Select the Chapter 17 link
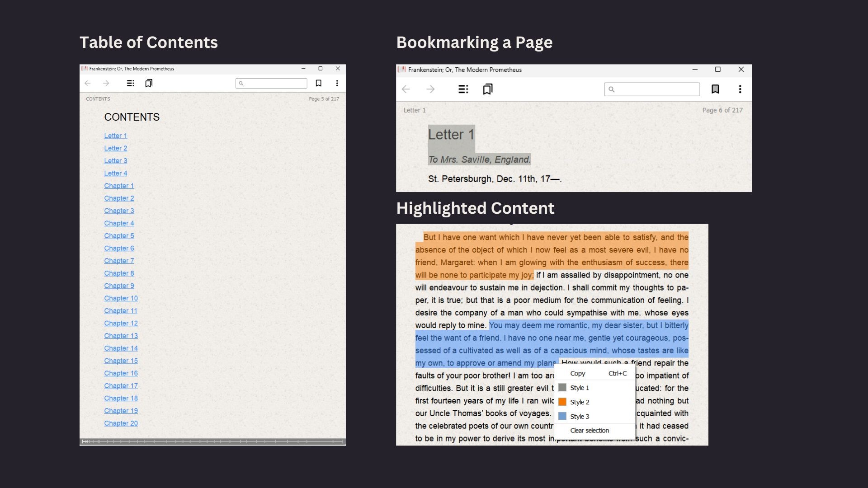The height and width of the screenshot is (488, 868). pyautogui.click(x=121, y=386)
